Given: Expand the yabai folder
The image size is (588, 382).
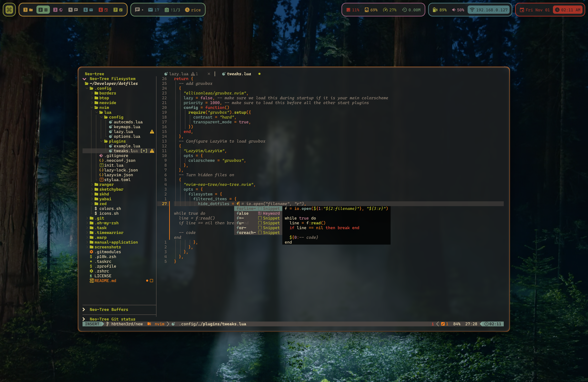Looking at the screenshot, I should (103, 199).
